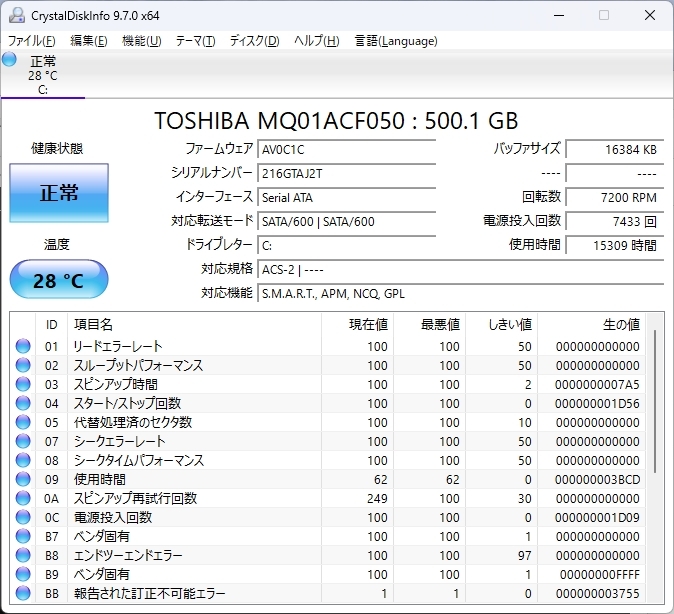Select the C: drive tab with 正常 status
Image resolution: width=674 pixels, height=614 pixels.
click(43, 75)
